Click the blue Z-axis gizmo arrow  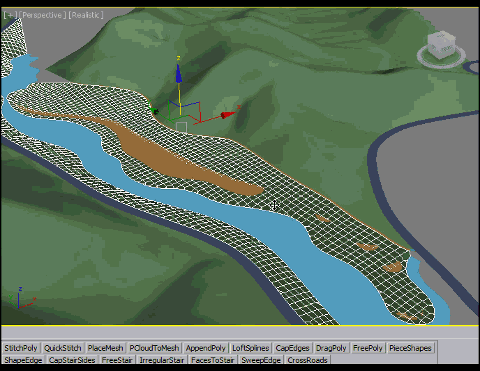click(179, 73)
